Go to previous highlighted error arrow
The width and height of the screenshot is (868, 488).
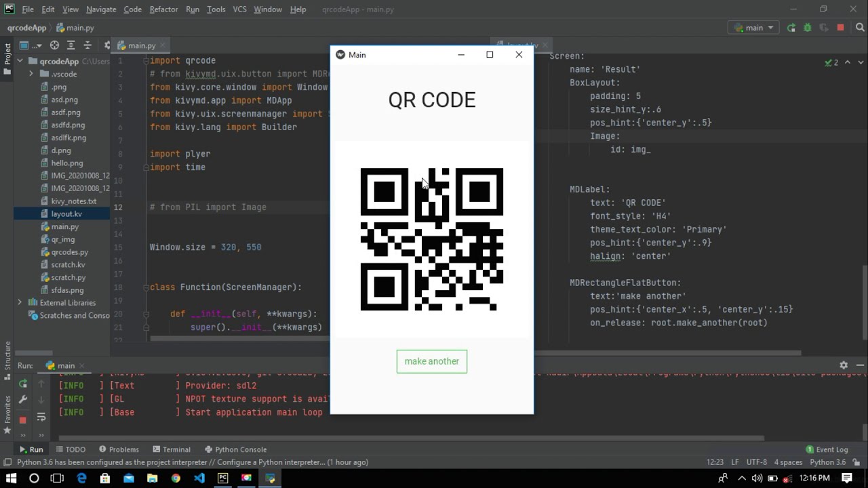(x=847, y=62)
